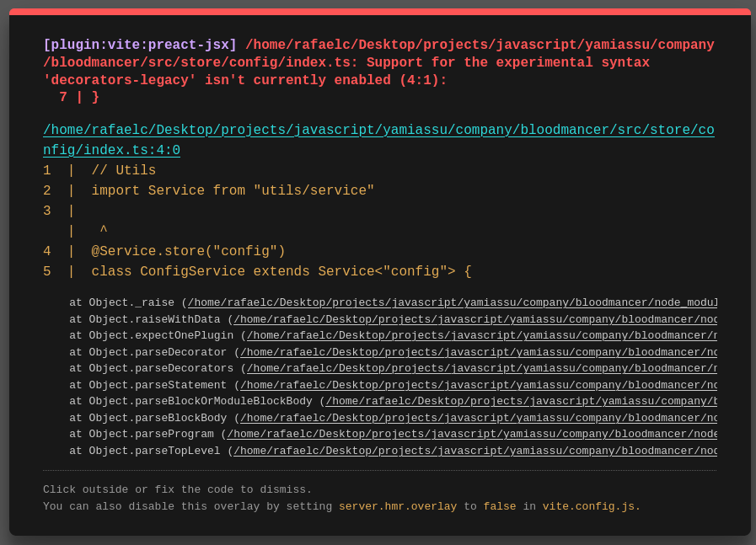The height and width of the screenshot is (545, 756).
Task: Click 'Click outside or fix the code' text
Action: [x=178, y=489]
